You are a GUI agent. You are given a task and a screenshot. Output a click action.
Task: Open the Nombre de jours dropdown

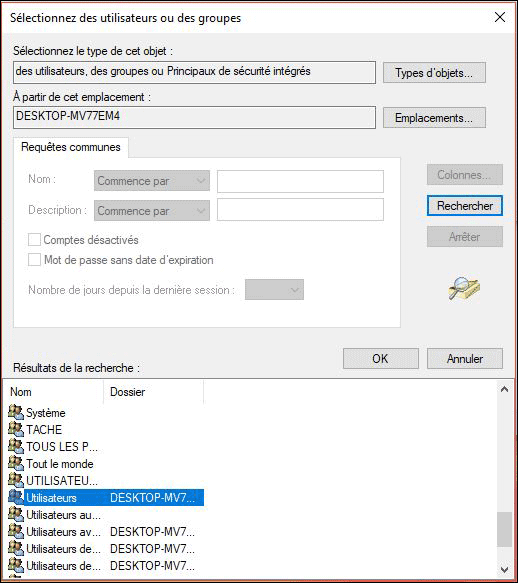(x=274, y=290)
